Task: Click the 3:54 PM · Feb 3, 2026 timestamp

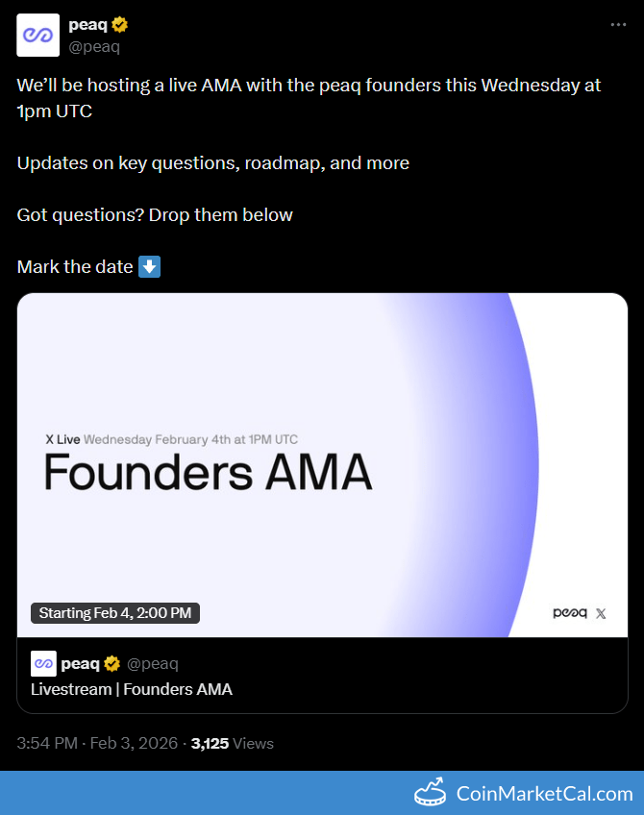Action: [x=97, y=743]
